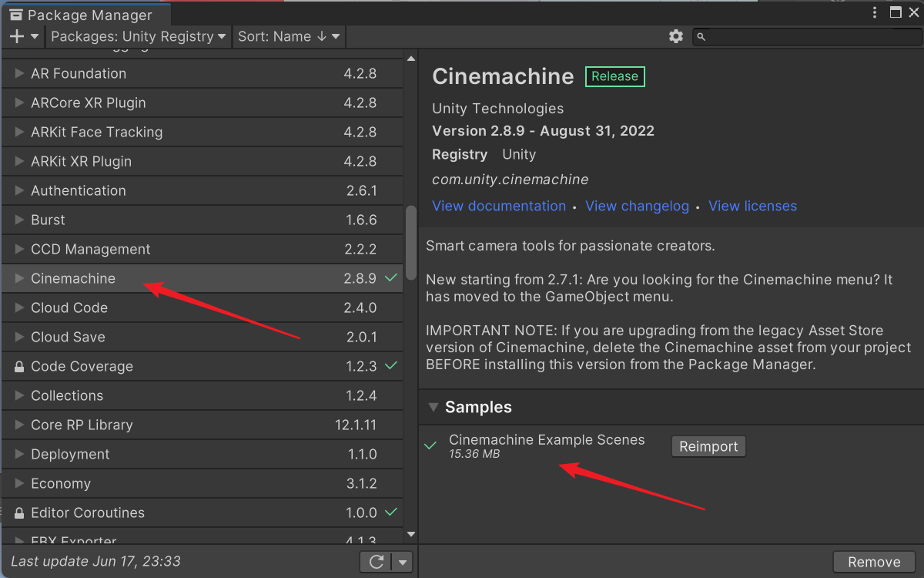This screenshot has height=578, width=924.
Task: Click the Cinemachine Example Scenes imported checkmark
Action: point(431,445)
